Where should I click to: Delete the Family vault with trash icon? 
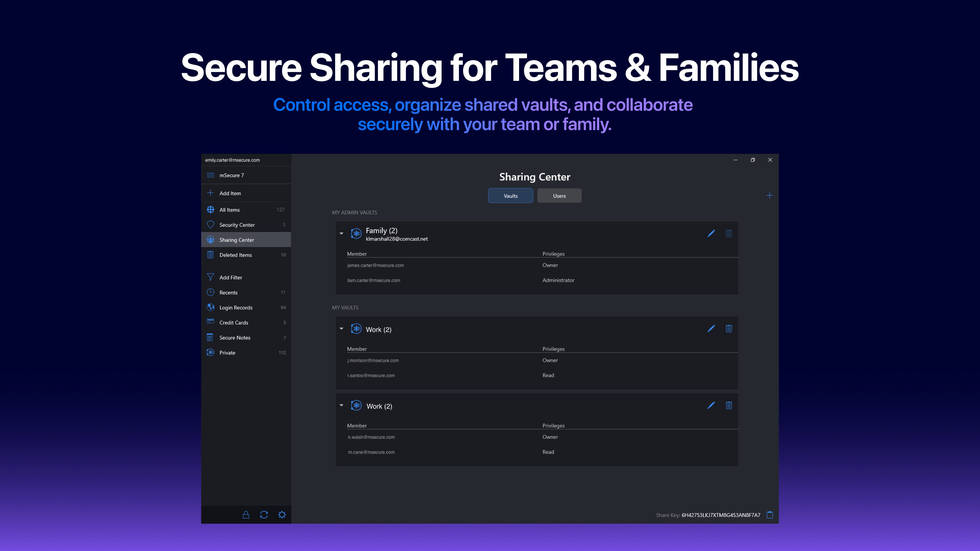pos(729,233)
